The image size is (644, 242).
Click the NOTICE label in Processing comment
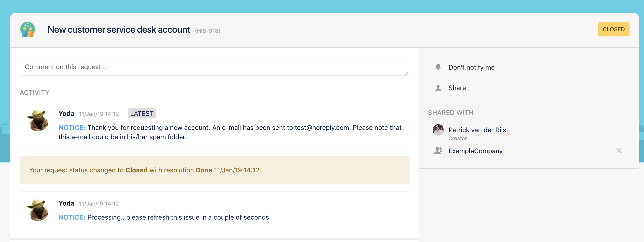point(72,217)
